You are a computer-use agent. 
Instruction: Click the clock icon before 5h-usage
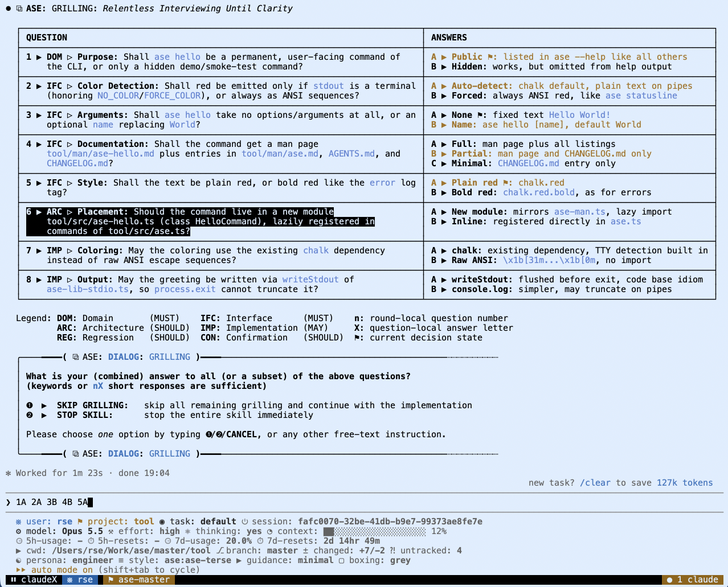click(19, 541)
